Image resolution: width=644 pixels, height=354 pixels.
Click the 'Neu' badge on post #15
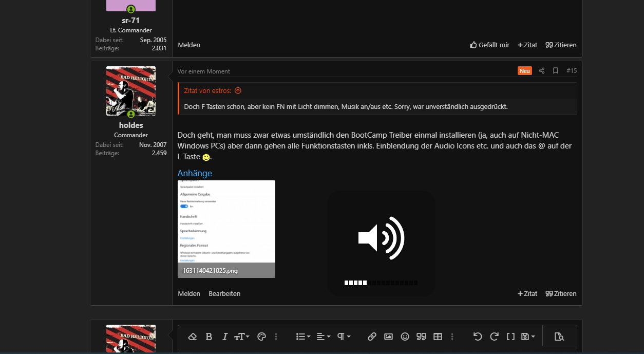tap(525, 71)
